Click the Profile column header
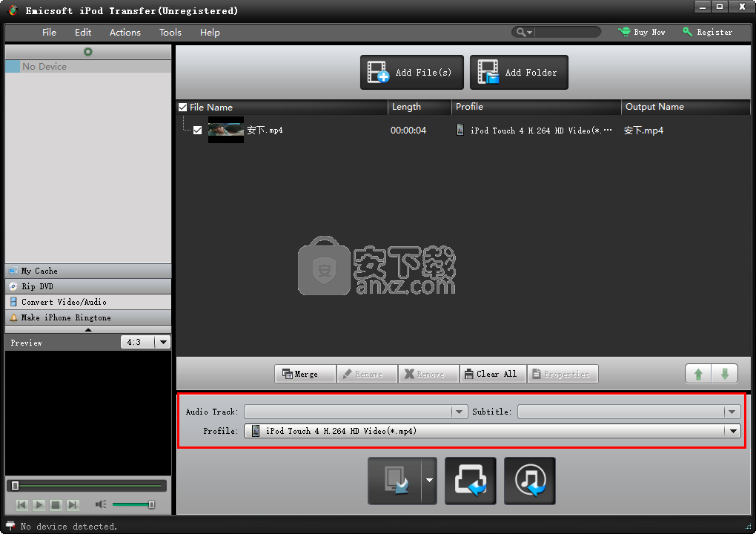756x534 pixels. coord(536,107)
